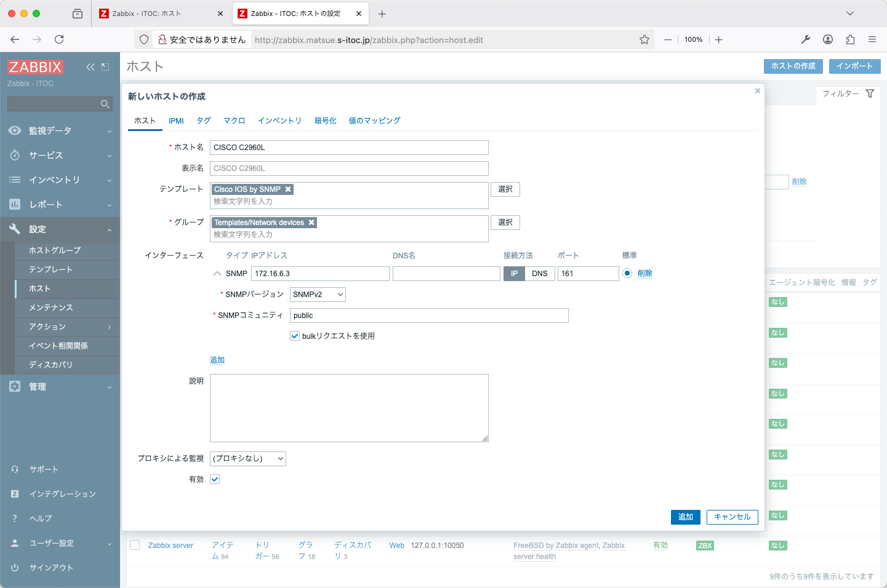The image size is (887, 588).
Task: Open the browser hamburger menu
Action: coord(872,39)
